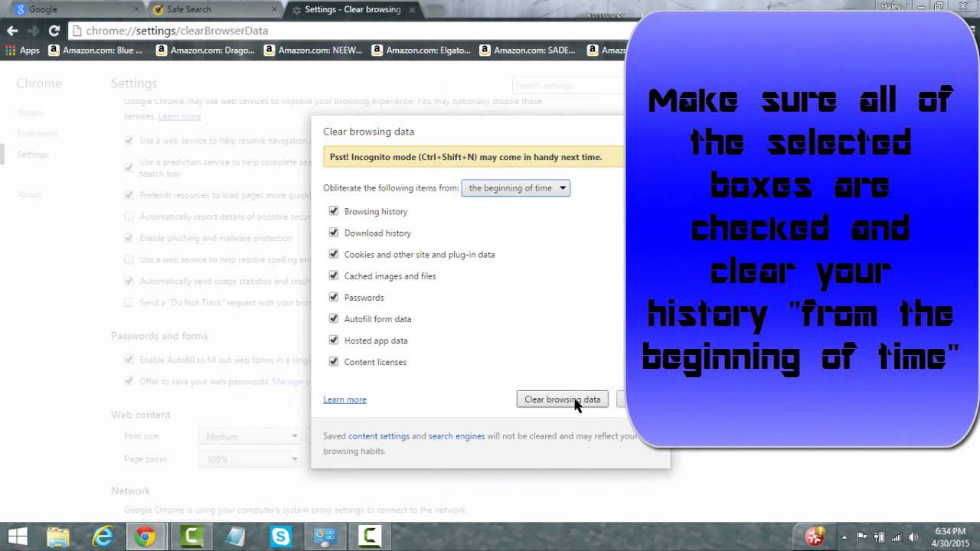The image size is (980, 551).
Task: Toggle 'Enable Autofill to fill out web forms'
Action: tap(129, 360)
